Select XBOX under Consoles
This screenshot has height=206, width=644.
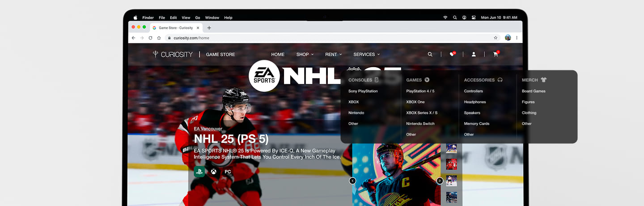(353, 102)
